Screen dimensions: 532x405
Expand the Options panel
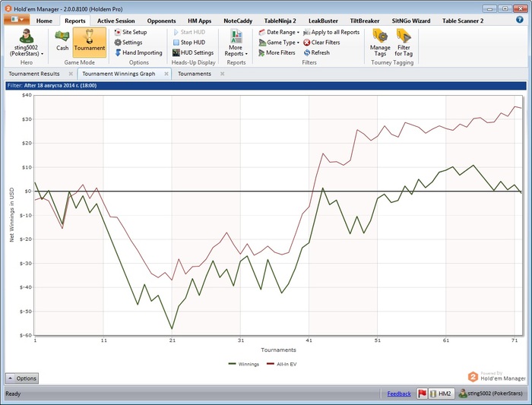(x=22, y=378)
